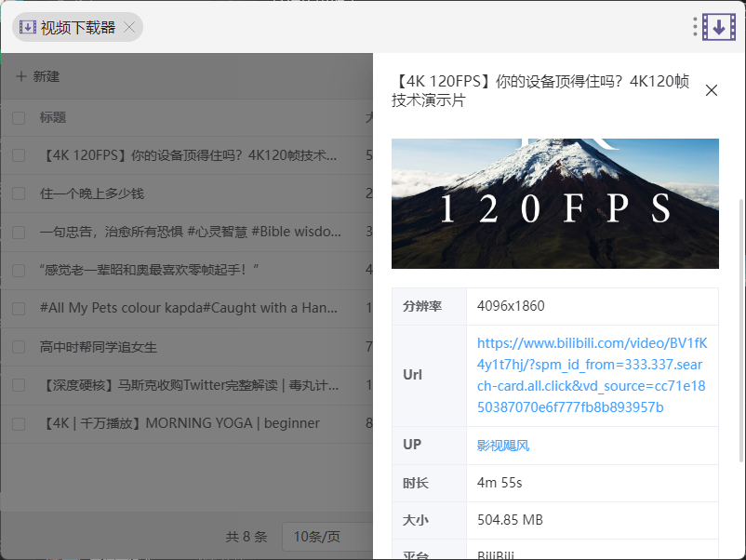Select the checkbox for 高中时帮同学追女生
The image size is (746, 560).
19,347
